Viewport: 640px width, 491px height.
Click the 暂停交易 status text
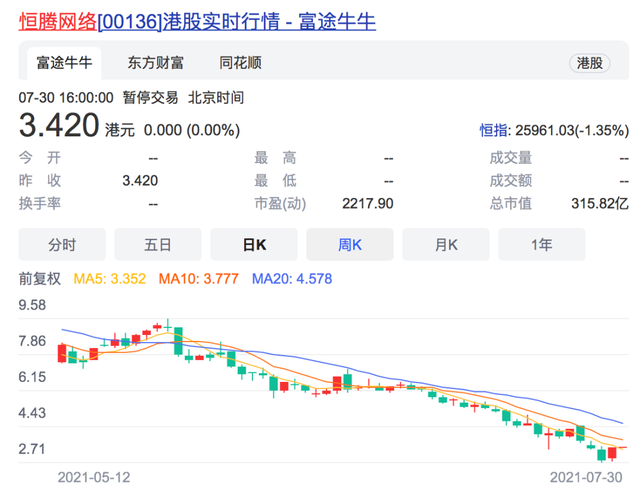coord(151,98)
